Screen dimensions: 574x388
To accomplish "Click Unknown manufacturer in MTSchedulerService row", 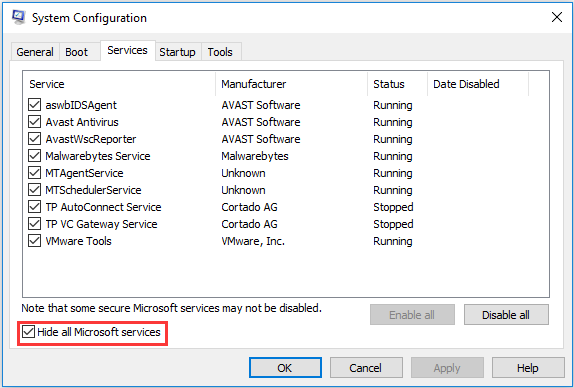I will click(243, 190).
